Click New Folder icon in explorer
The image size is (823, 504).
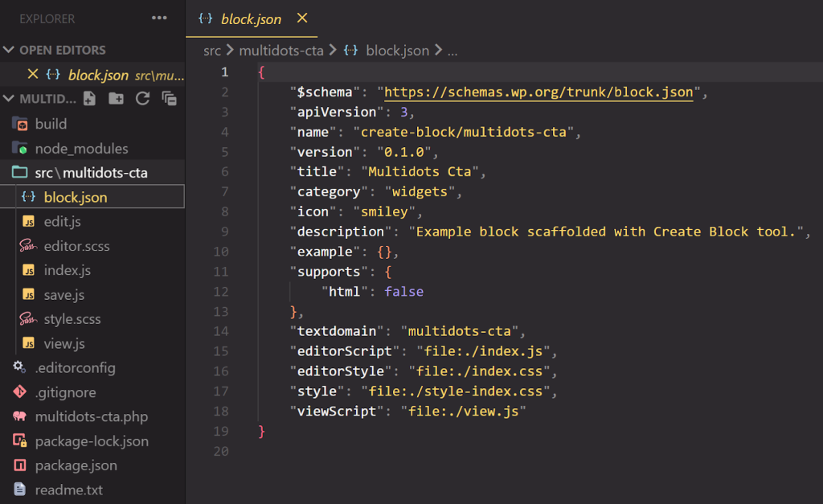tap(116, 99)
